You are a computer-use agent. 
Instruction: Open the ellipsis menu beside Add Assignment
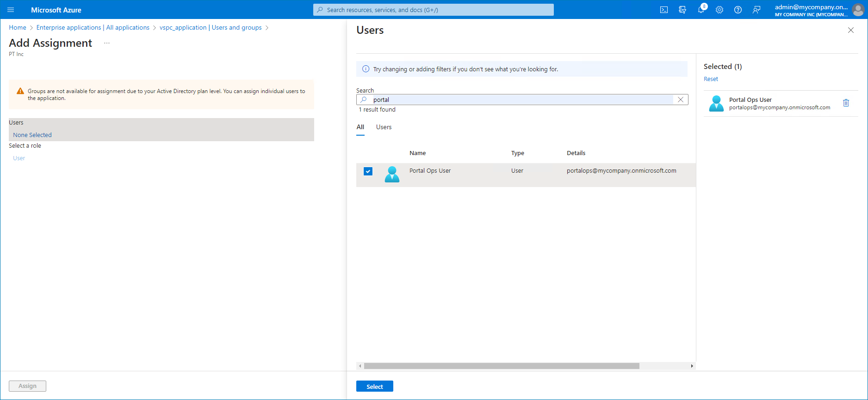tap(107, 43)
